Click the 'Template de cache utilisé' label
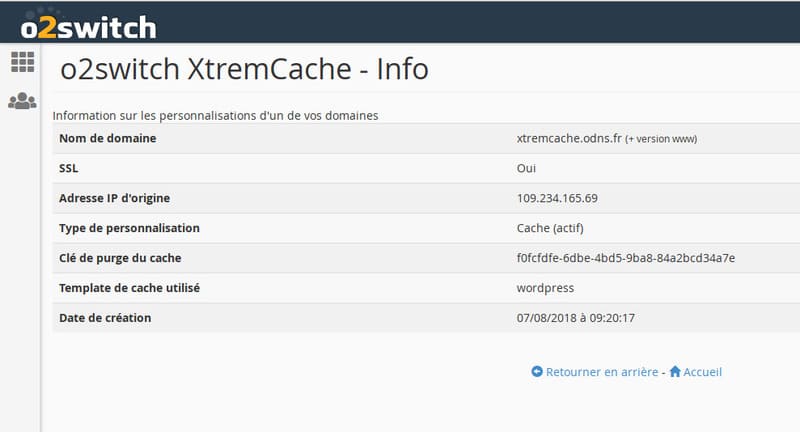This screenshot has width=800, height=432. coord(130,288)
